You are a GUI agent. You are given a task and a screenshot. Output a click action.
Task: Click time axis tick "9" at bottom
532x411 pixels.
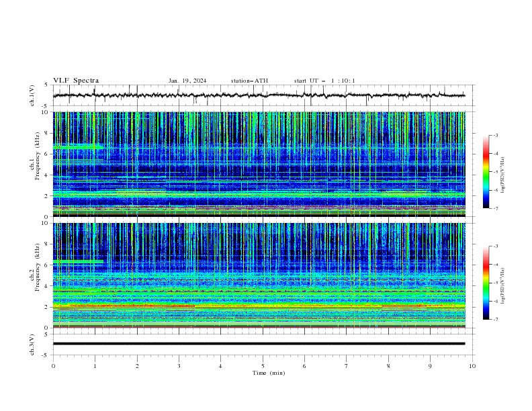point(430,366)
